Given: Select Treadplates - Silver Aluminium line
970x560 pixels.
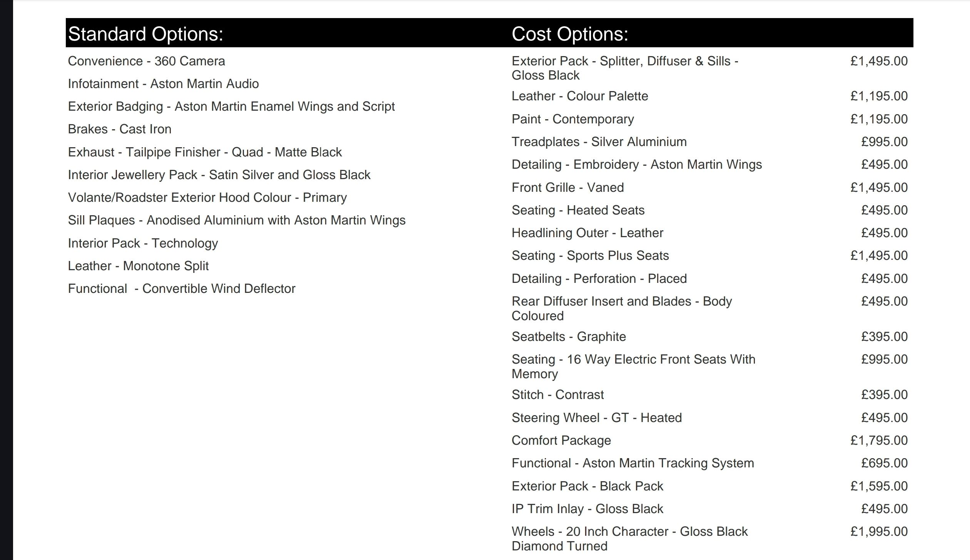Looking at the screenshot, I should (599, 142).
